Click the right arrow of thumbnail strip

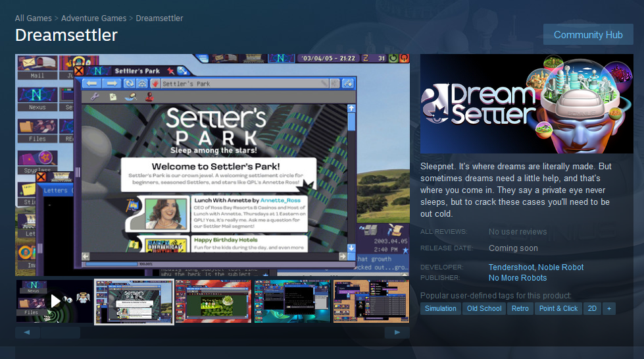pos(397,332)
